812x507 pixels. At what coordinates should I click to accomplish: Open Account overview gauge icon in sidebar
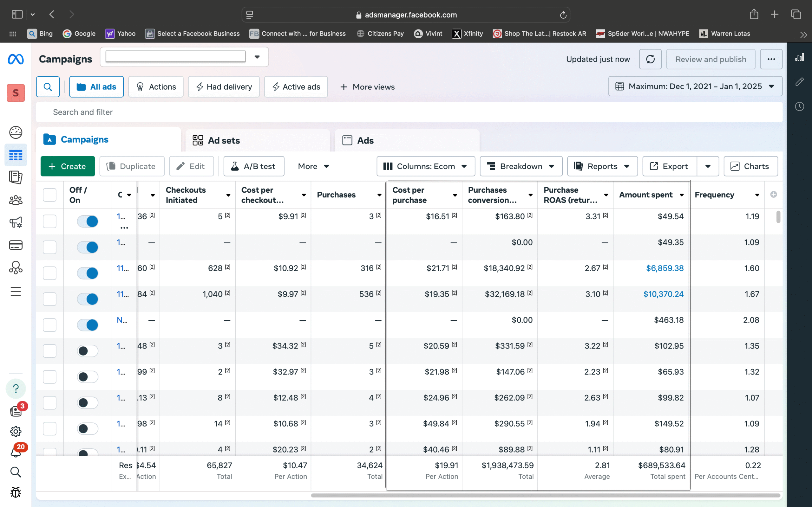pyautogui.click(x=16, y=132)
